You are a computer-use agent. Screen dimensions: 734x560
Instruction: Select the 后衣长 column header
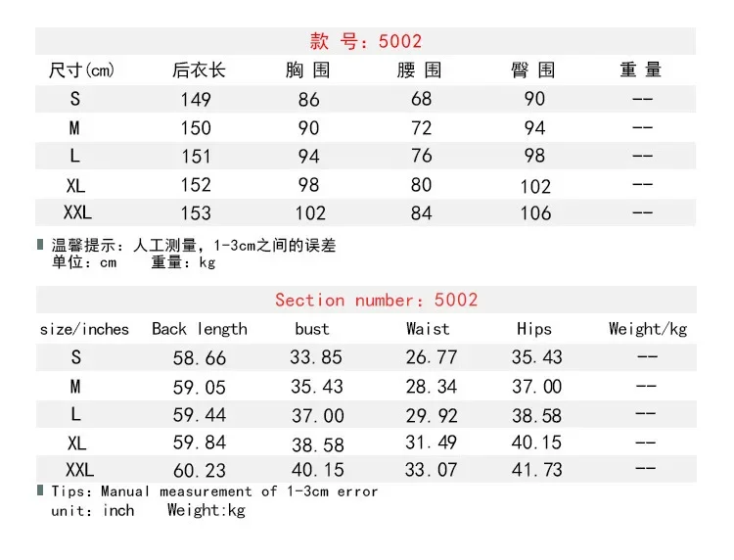click(199, 70)
